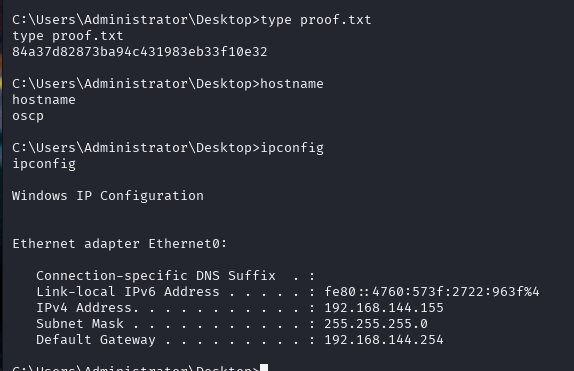Click the ipconfig command after the prompt
The image size is (574, 371).
coord(292,148)
